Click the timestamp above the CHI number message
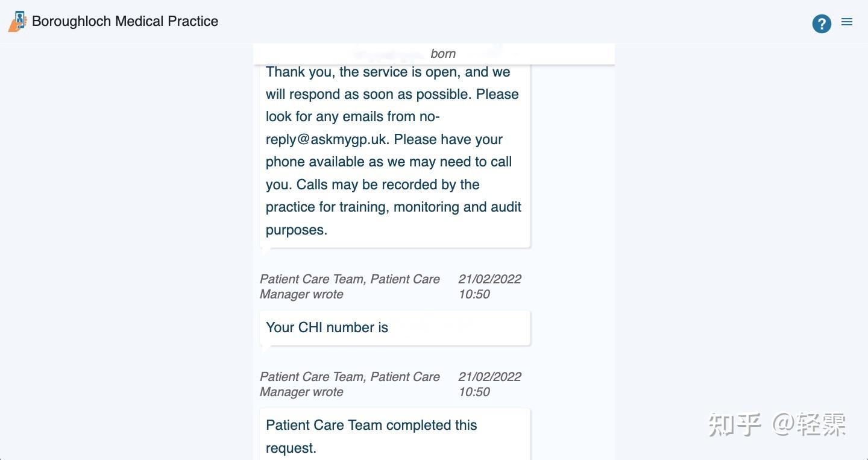868x460 pixels. pos(489,286)
